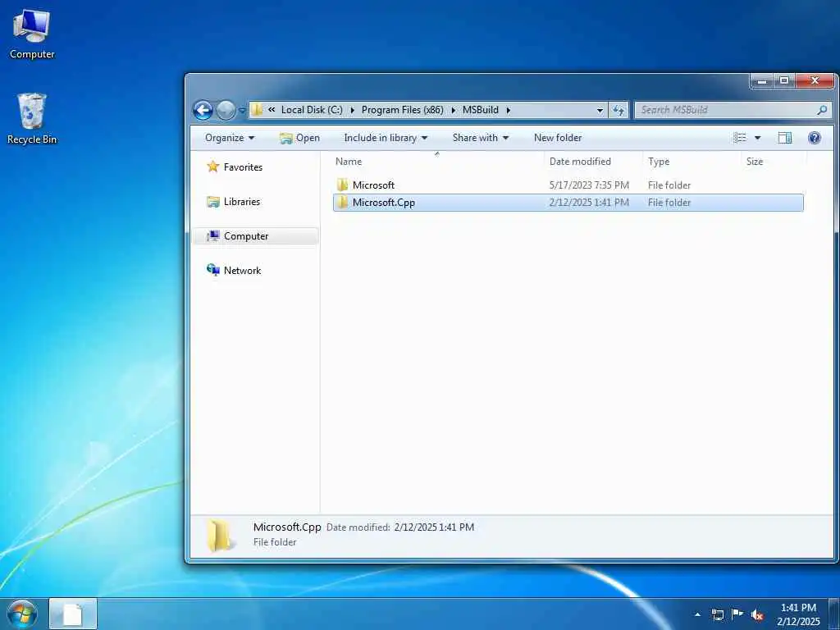Click date 2/12/2025 1:41 PM in file list
The height and width of the screenshot is (630, 840).
589,203
